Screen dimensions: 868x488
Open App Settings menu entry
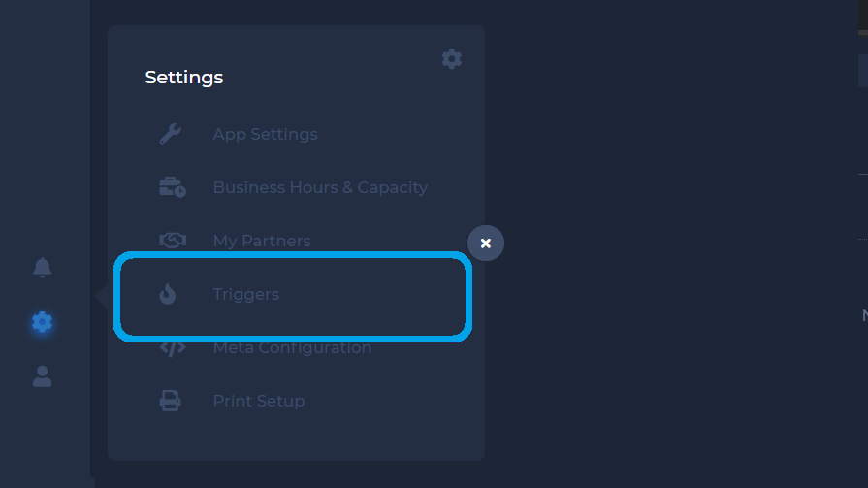(265, 134)
